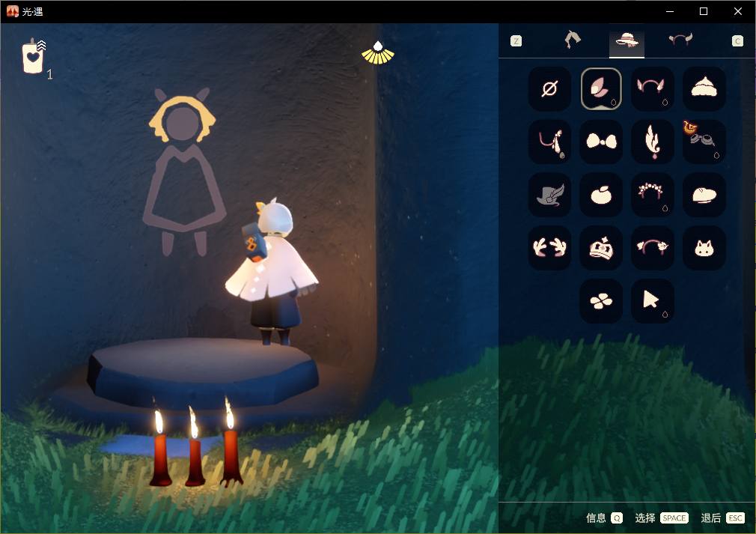Choose the flower crown headband
The image size is (756, 534).
[x=653, y=195]
